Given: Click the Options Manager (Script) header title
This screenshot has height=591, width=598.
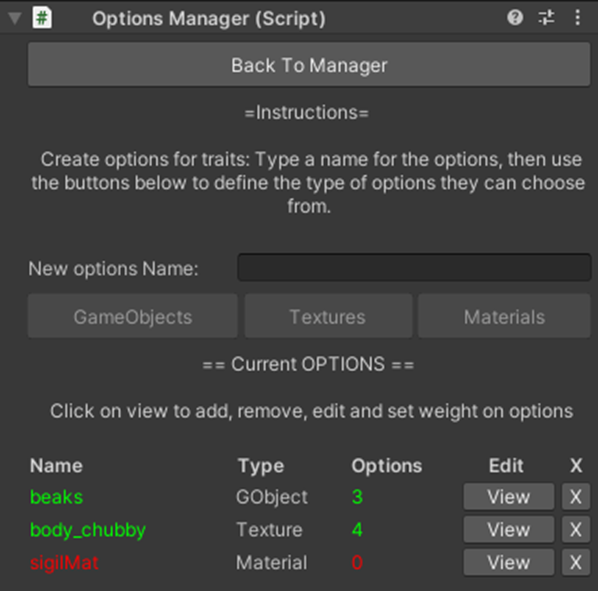Looking at the screenshot, I should pos(209,18).
